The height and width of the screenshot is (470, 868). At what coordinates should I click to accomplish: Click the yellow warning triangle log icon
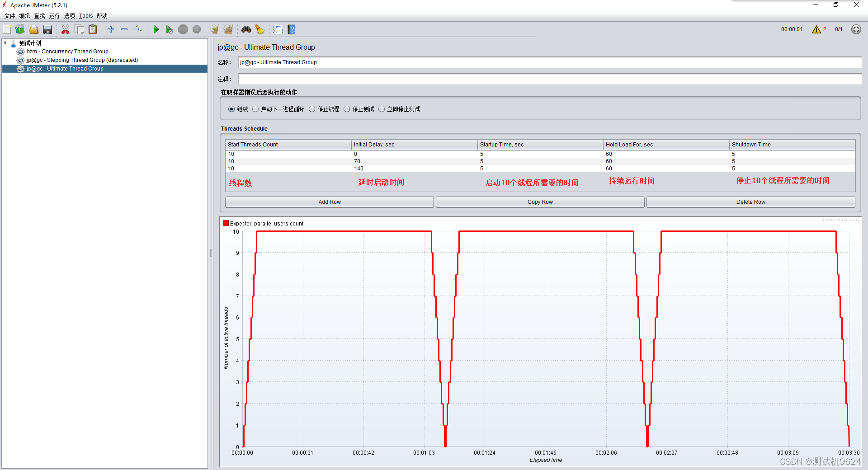pos(816,29)
